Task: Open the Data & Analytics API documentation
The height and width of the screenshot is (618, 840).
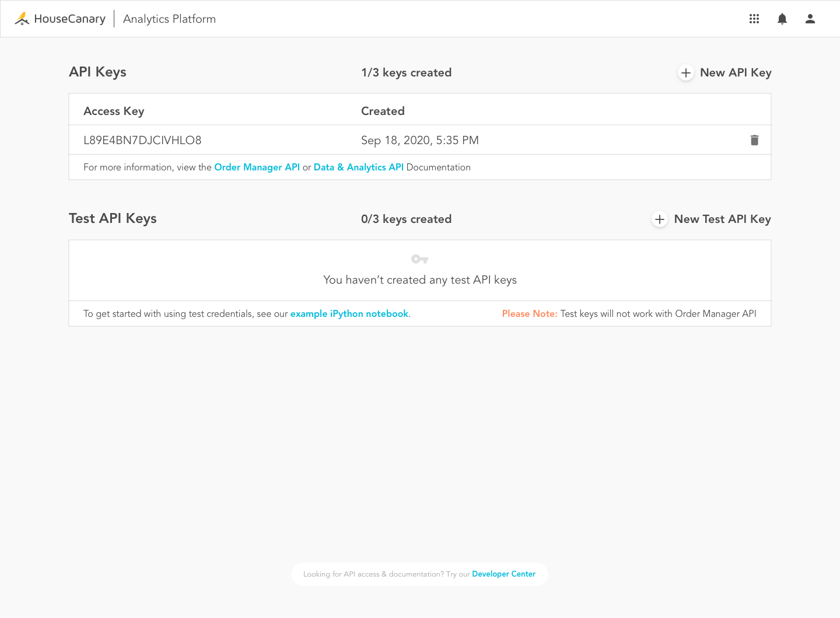Action: 358,167
